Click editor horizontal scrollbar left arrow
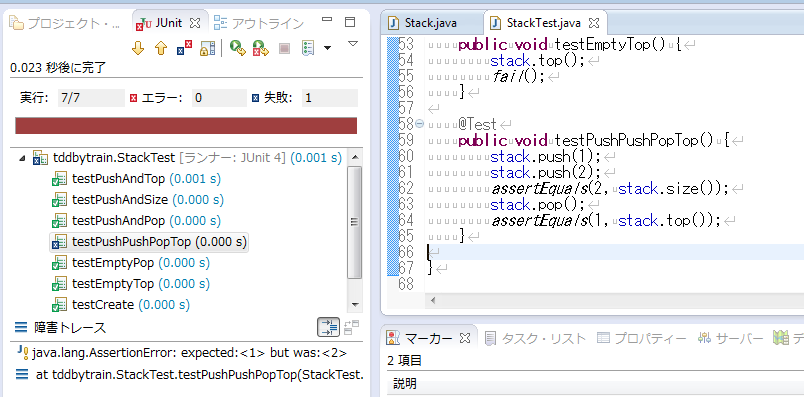This screenshot has width=804, height=397. [x=434, y=300]
